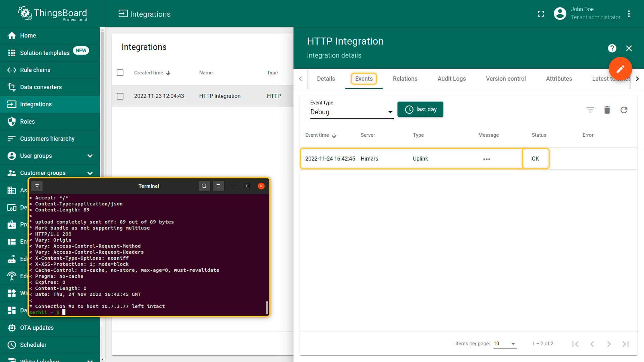Click the events filter icon
The image size is (644, 362).
(x=590, y=110)
